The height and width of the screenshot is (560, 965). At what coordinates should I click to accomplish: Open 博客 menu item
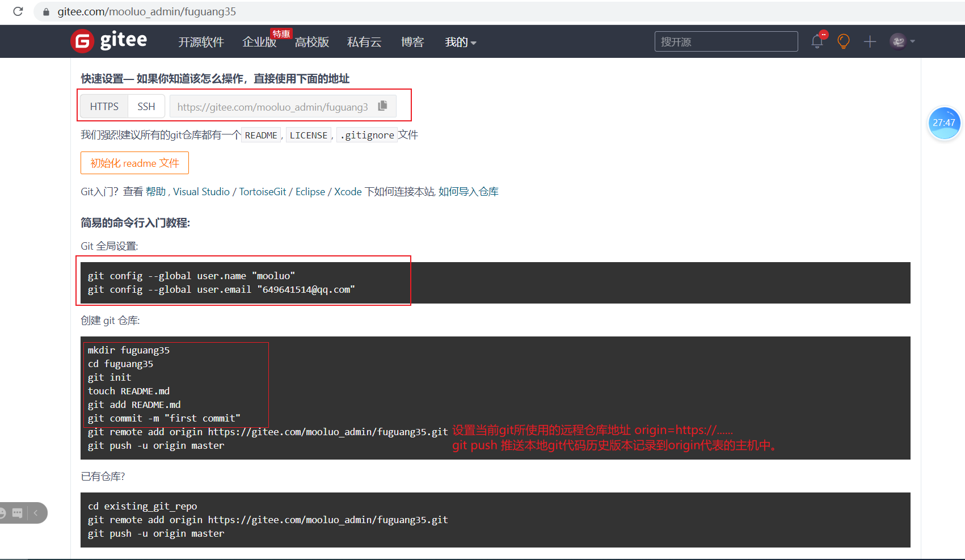pos(412,42)
